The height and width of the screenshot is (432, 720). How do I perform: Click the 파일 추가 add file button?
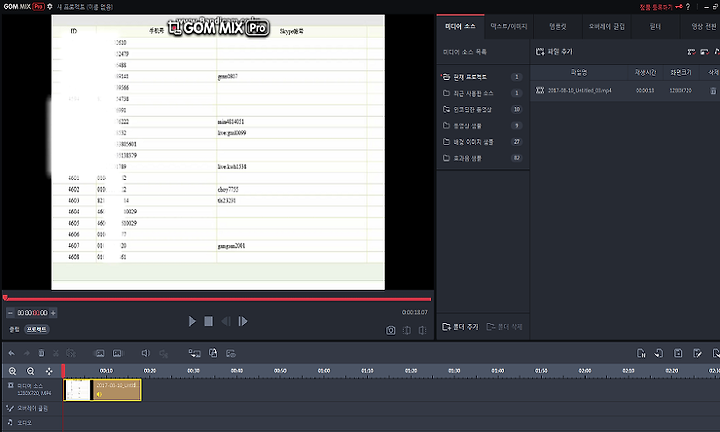554,51
